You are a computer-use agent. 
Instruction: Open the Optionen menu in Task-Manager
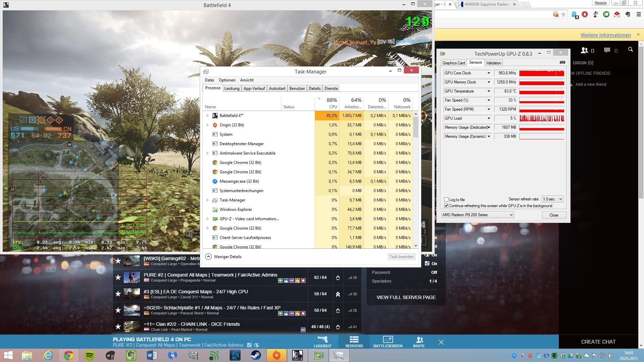(x=227, y=80)
